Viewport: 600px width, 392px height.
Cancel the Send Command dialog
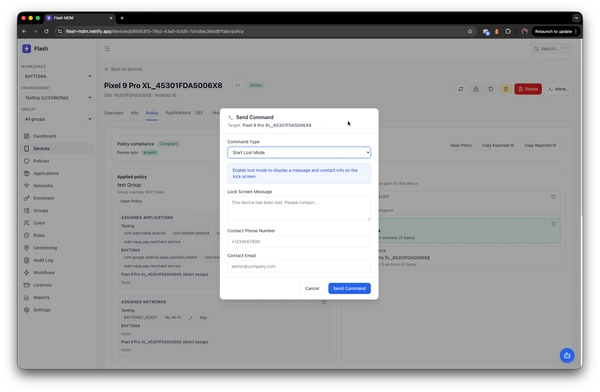(312, 288)
